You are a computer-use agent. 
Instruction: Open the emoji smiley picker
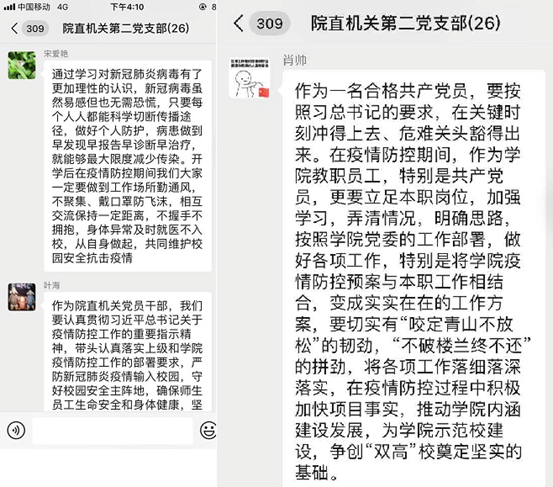(208, 430)
